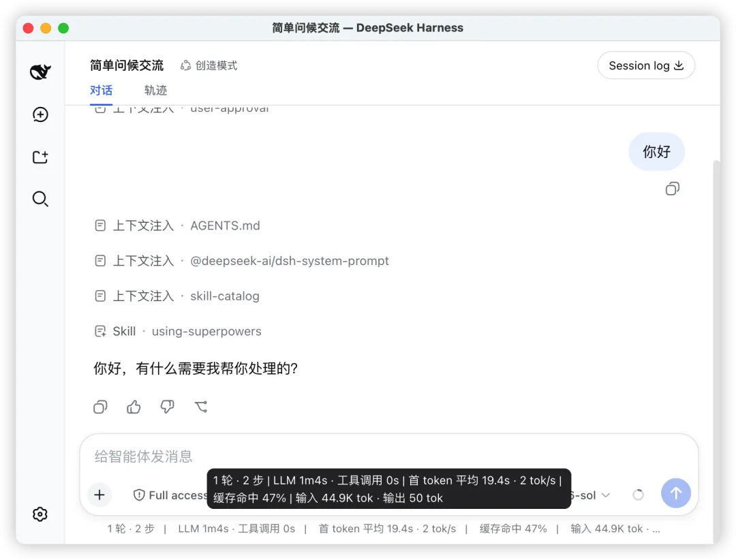Open the Full access permission selector
736x560 pixels.
171,495
